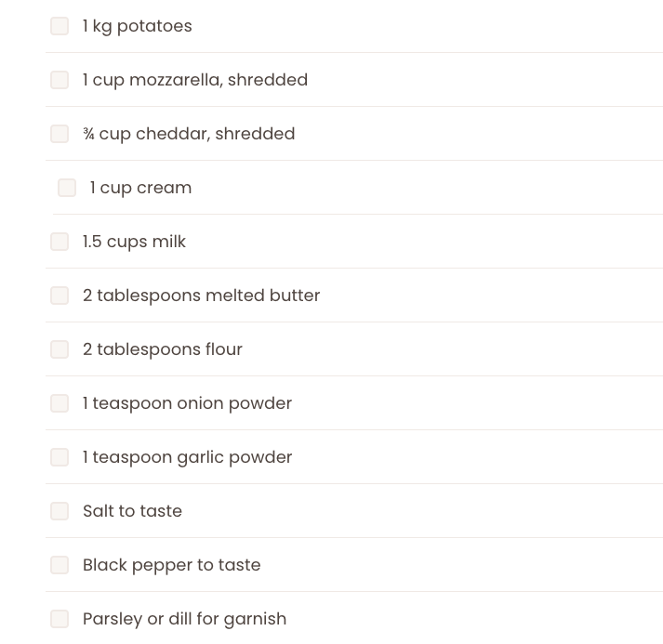Viewport: 663px width, 644px height.
Task: Click the 'Salt to taste' ingredient text
Action: pyautogui.click(x=132, y=511)
